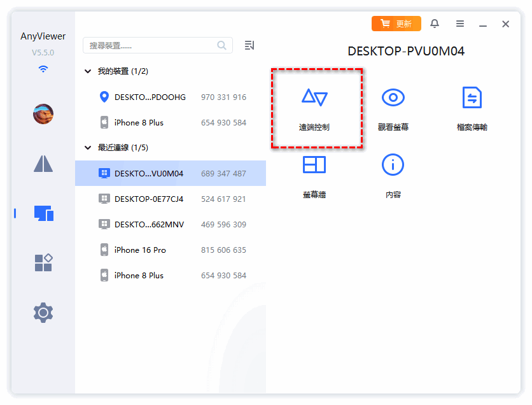Open the 螢幕牆 screen wall icon
This screenshot has width=532, height=405.
pos(314,166)
